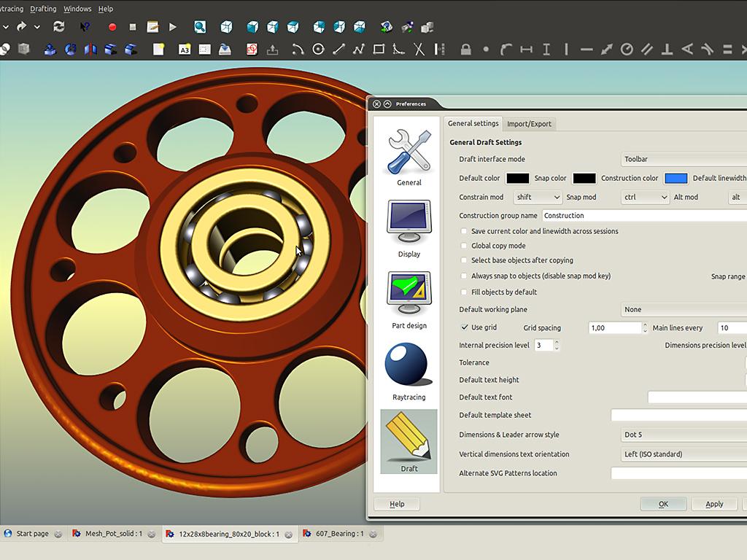Open Raytracing preferences section

pyautogui.click(x=409, y=372)
